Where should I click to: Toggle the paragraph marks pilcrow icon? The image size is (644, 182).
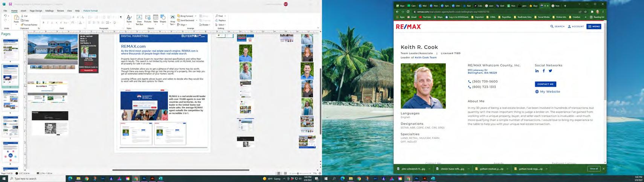point(121,17)
